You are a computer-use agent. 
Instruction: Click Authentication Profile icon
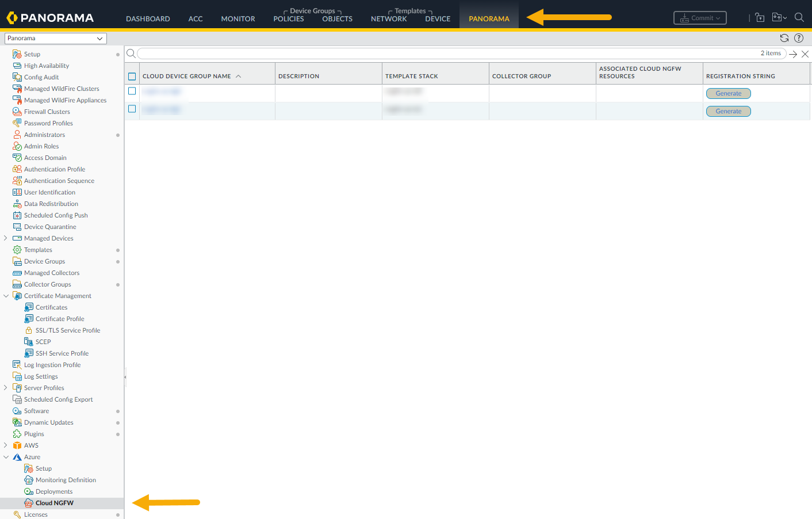pos(17,169)
